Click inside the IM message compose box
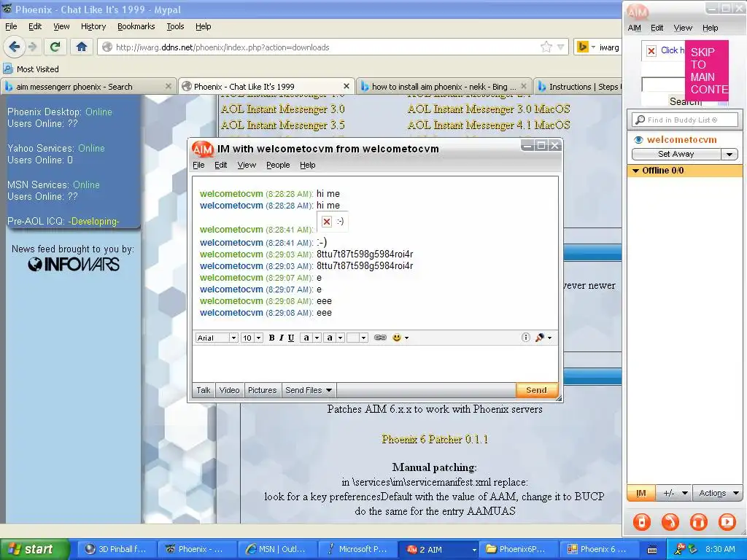The image size is (747, 560). (x=375, y=363)
